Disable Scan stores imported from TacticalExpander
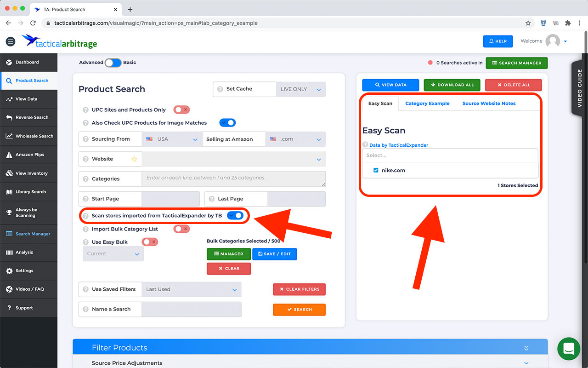 235,216
